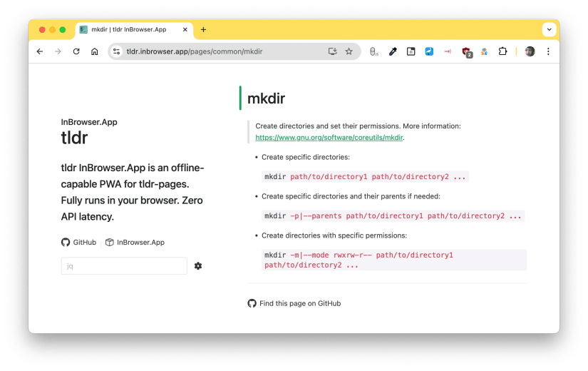Open the pink arrow extension icon
The image size is (588, 371).
click(448, 51)
